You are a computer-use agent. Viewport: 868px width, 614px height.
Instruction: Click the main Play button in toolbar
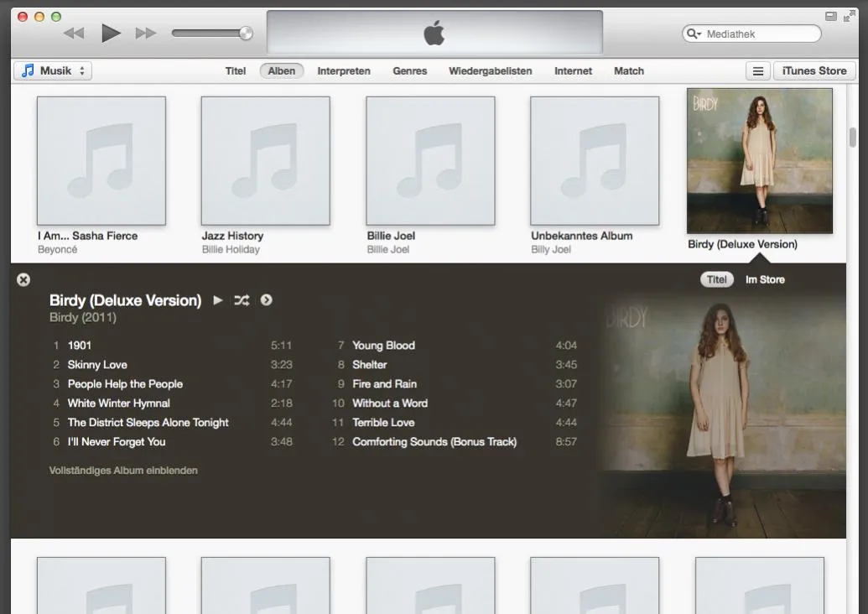pos(112,34)
